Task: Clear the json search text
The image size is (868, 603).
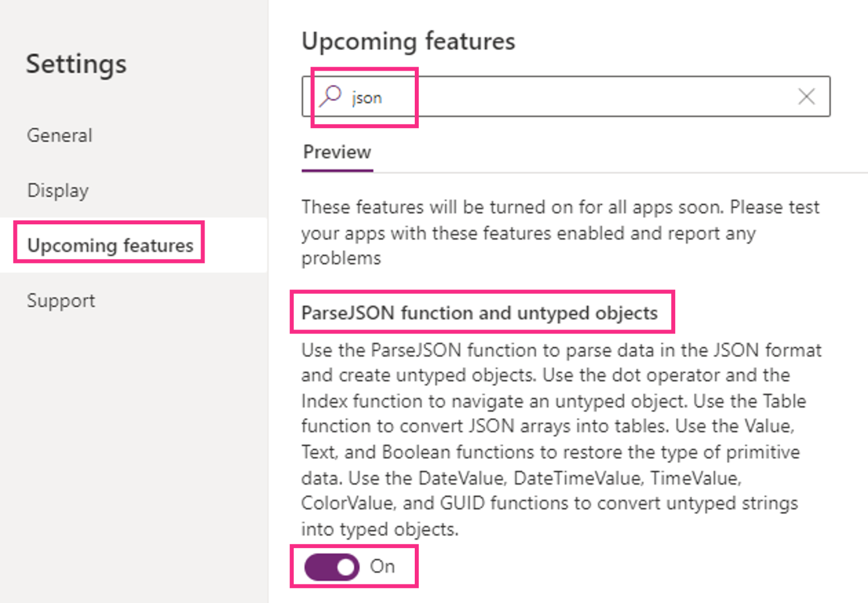Action: tap(806, 97)
